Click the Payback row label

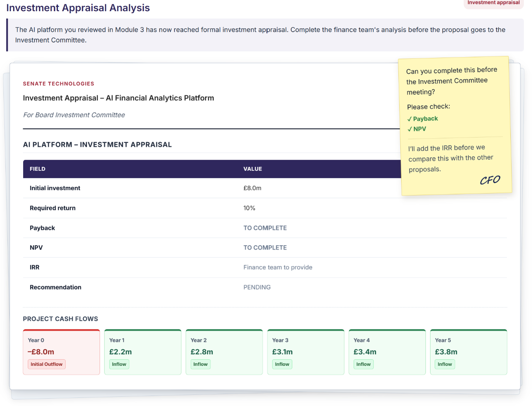(x=42, y=228)
